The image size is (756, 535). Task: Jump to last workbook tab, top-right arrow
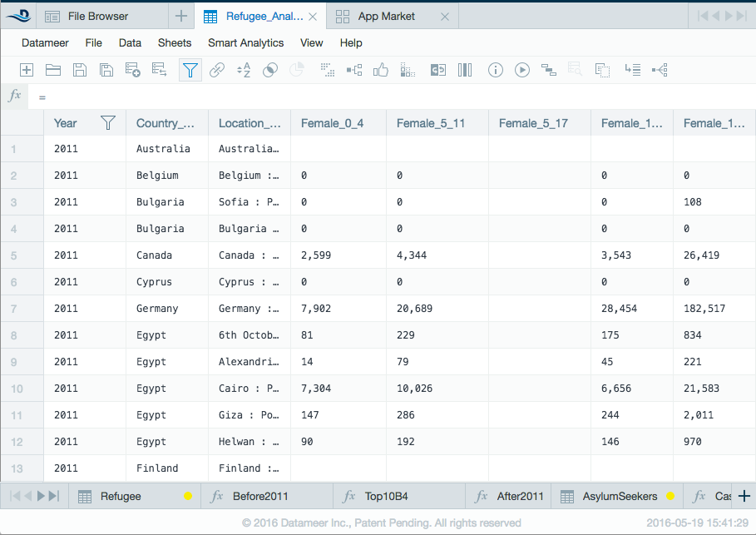click(x=742, y=16)
